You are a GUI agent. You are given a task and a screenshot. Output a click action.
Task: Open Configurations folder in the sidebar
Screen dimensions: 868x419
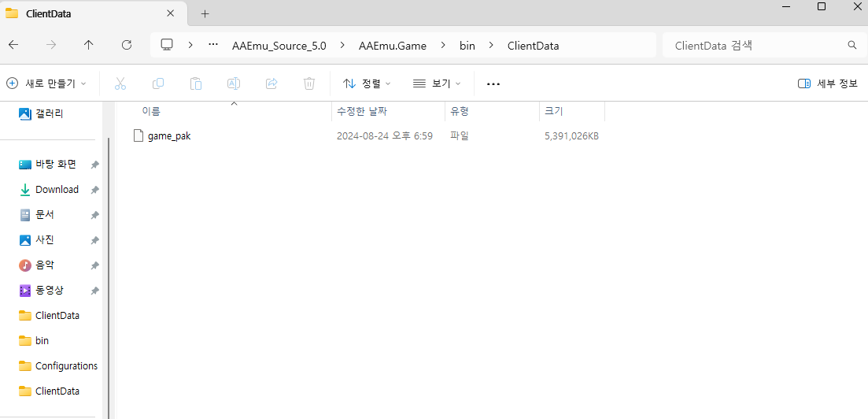point(58,365)
